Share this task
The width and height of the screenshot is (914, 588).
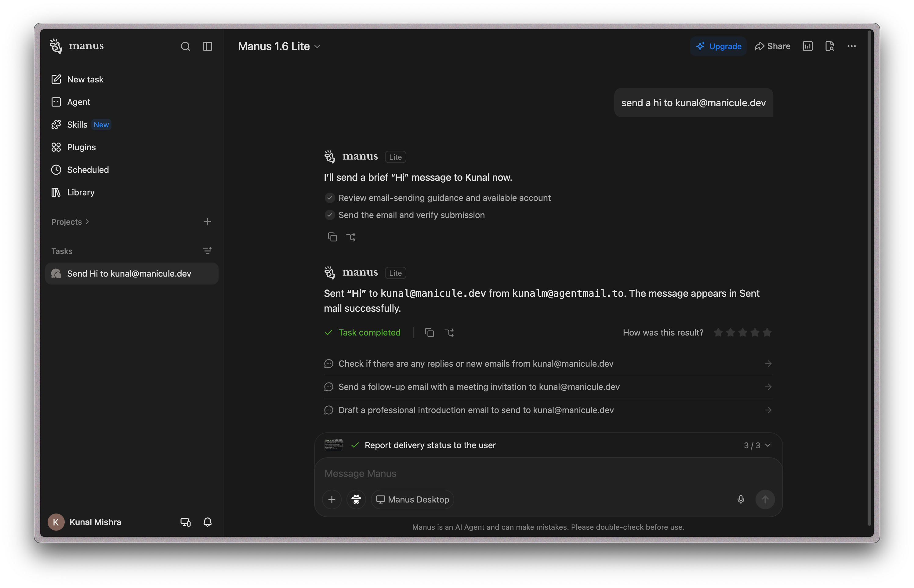(772, 46)
